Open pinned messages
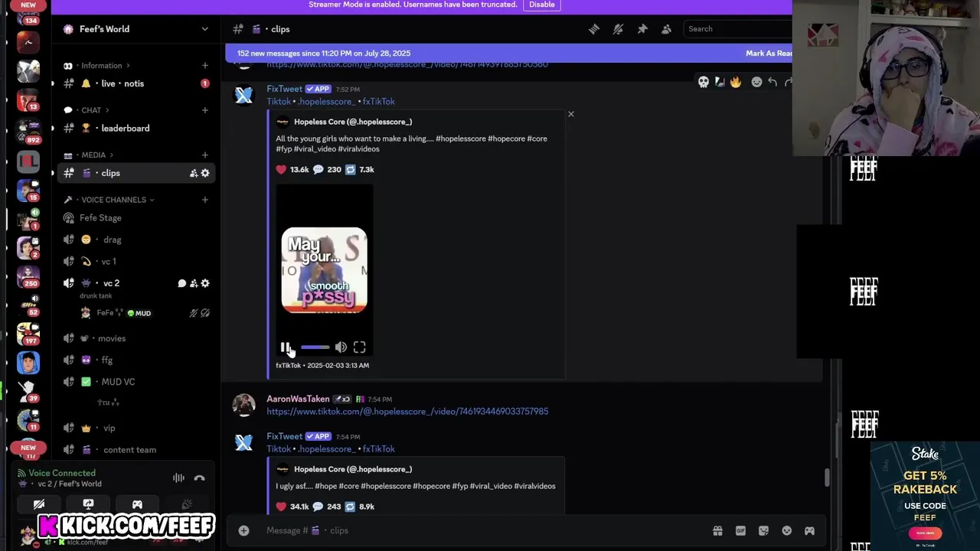980x551 pixels. (642, 29)
